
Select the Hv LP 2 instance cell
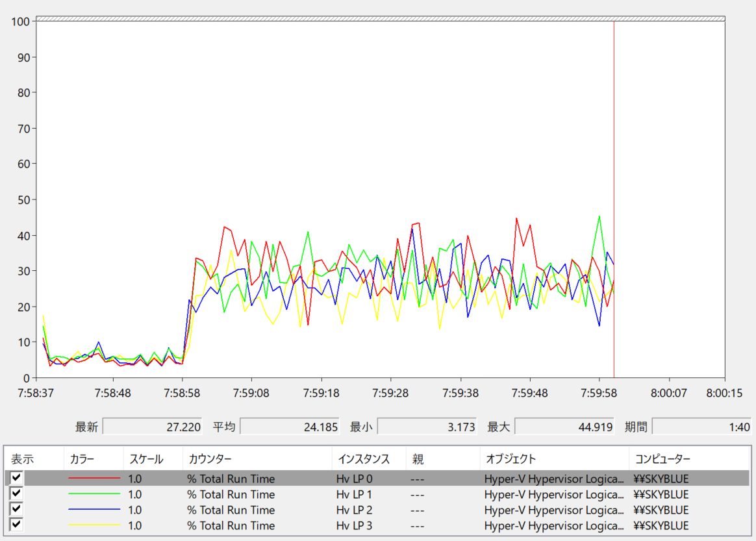[355, 510]
